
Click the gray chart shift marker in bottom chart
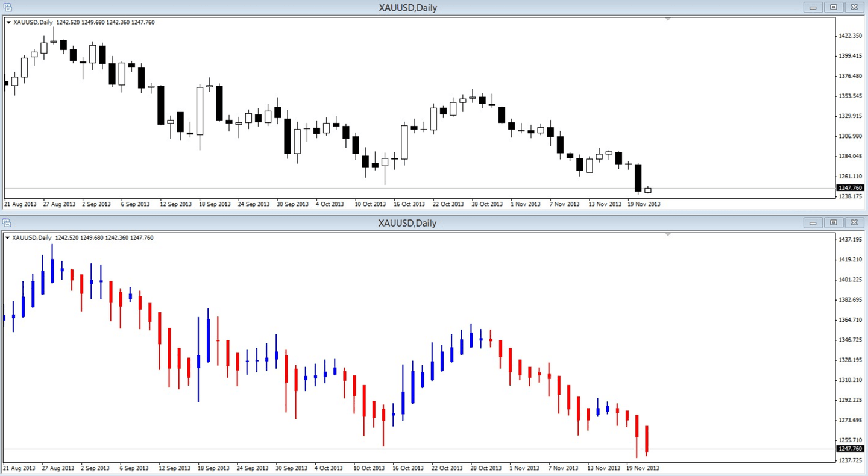coord(667,234)
